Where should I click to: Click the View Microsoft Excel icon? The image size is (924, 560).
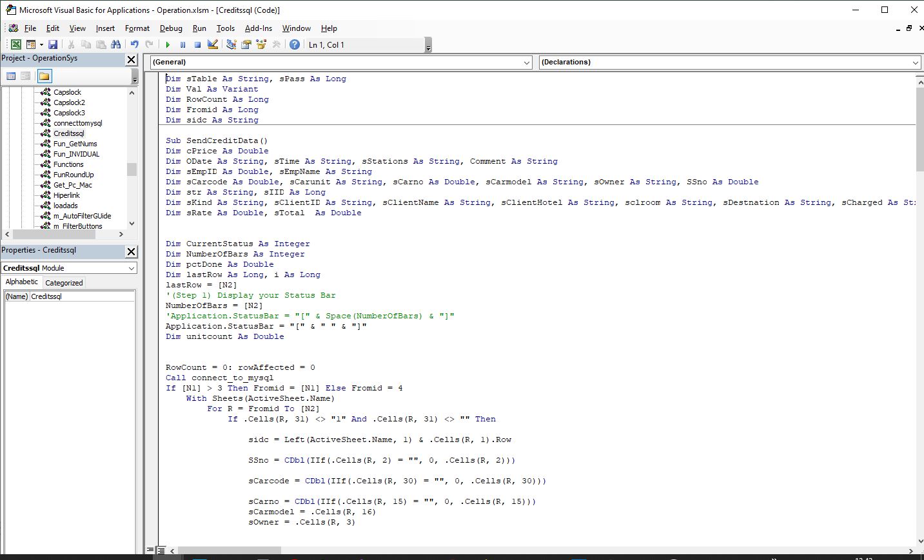[x=15, y=44]
